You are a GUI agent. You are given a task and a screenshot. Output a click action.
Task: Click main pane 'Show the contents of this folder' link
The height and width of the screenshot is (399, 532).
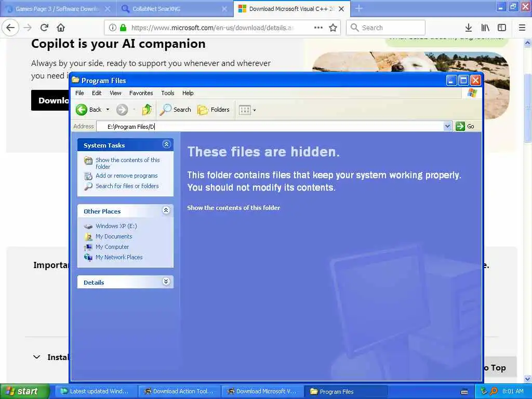[x=233, y=208]
